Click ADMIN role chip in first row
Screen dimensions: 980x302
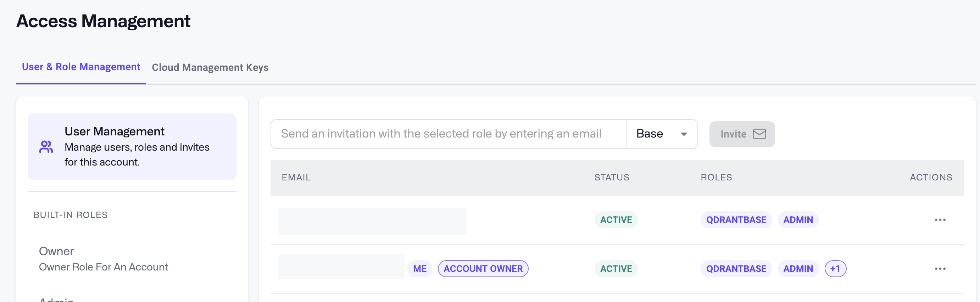[x=798, y=220]
